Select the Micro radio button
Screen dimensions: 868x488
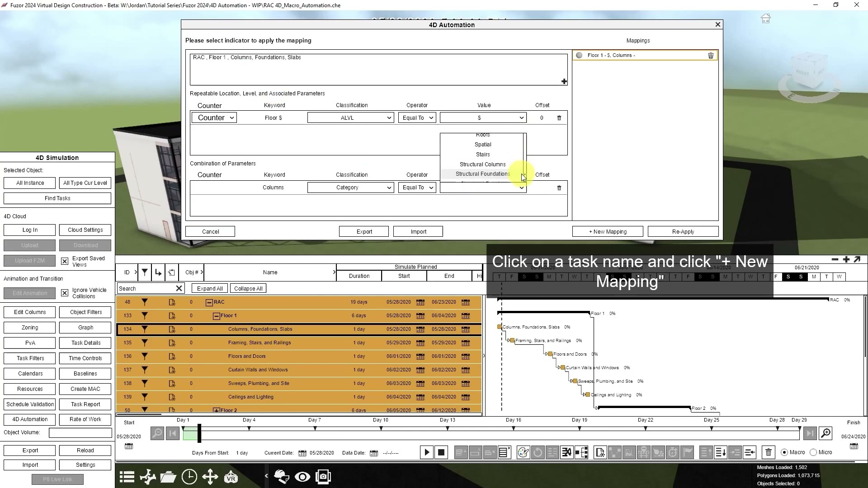(x=813, y=452)
